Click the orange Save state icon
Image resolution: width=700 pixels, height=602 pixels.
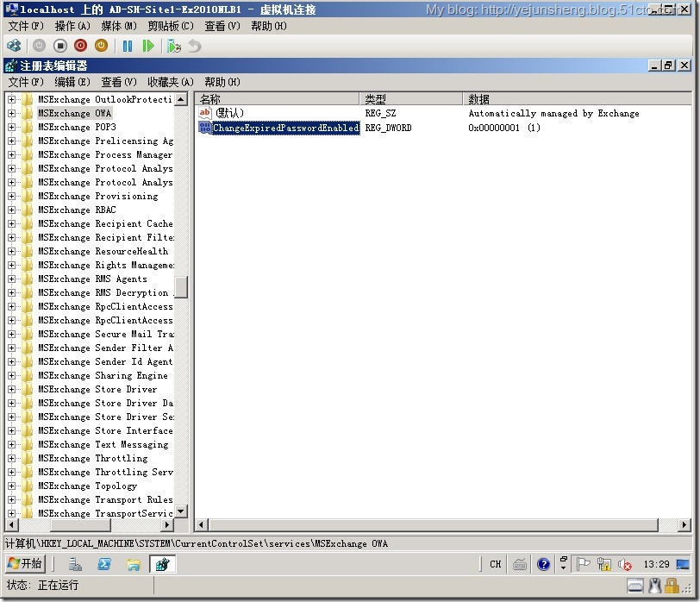pos(102,46)
